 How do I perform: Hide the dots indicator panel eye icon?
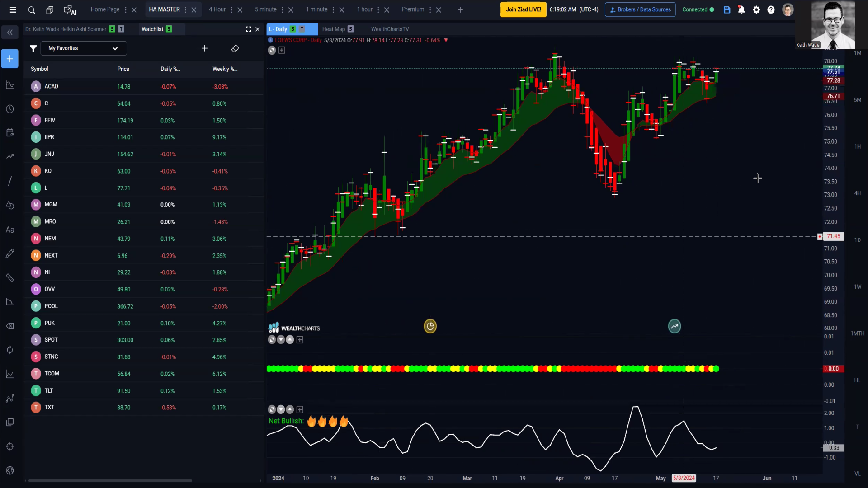pos(272,340)
